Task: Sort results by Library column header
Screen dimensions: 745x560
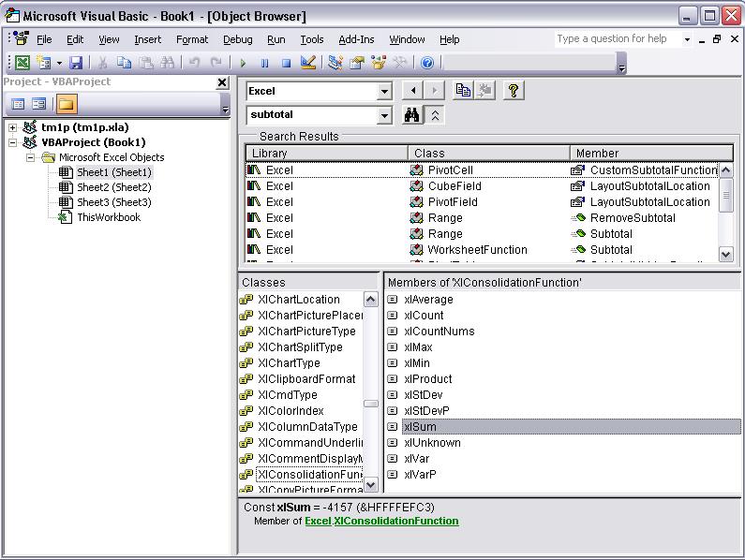Action: 326,153
